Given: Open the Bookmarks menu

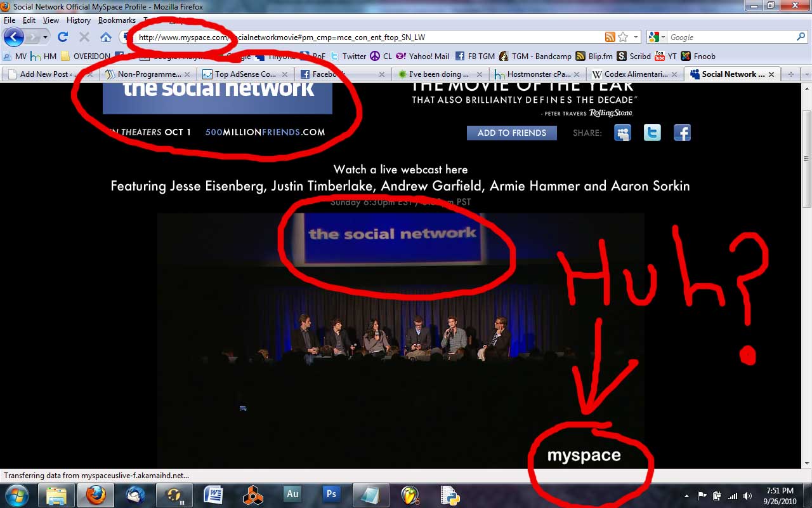Looking at the screenshot, I should click(x=117, y=20).
